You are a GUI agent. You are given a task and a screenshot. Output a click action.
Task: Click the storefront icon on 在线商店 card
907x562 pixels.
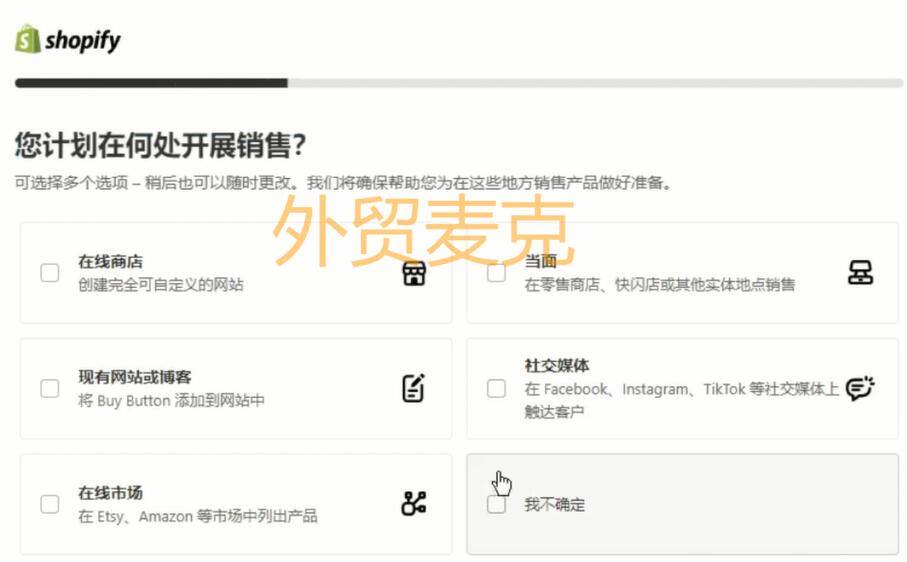pyautogui.click(x=414, y=273)
